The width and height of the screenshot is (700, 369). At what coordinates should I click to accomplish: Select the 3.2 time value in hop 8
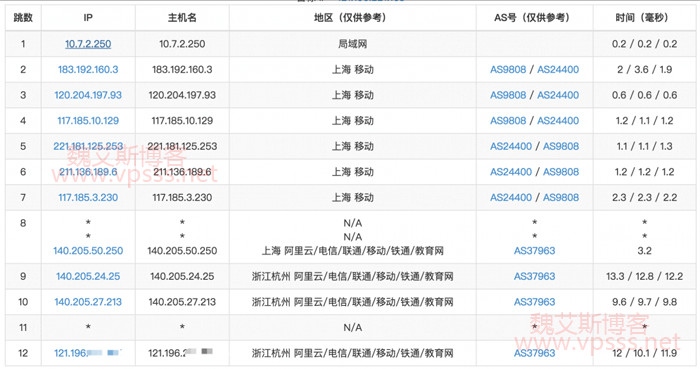644,251
